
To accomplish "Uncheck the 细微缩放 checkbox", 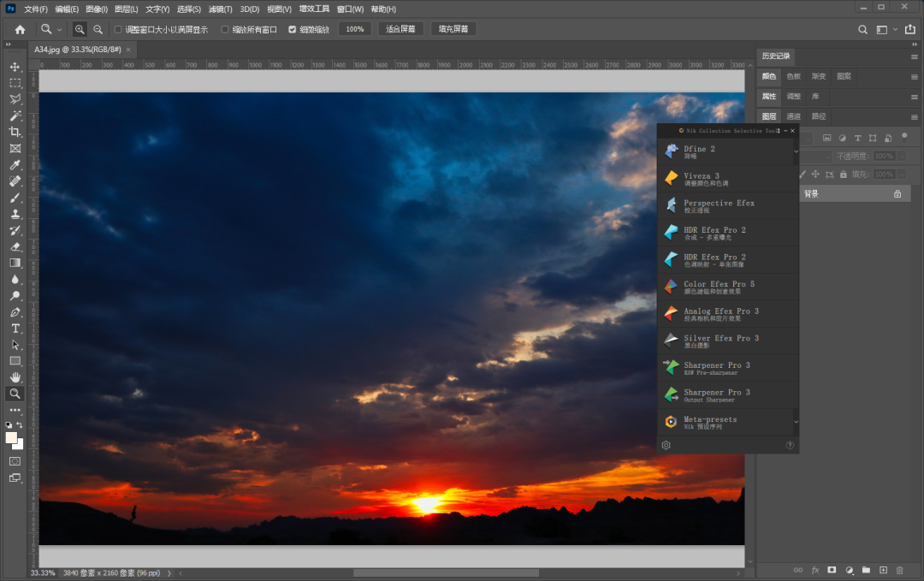I will click(293, 29).
